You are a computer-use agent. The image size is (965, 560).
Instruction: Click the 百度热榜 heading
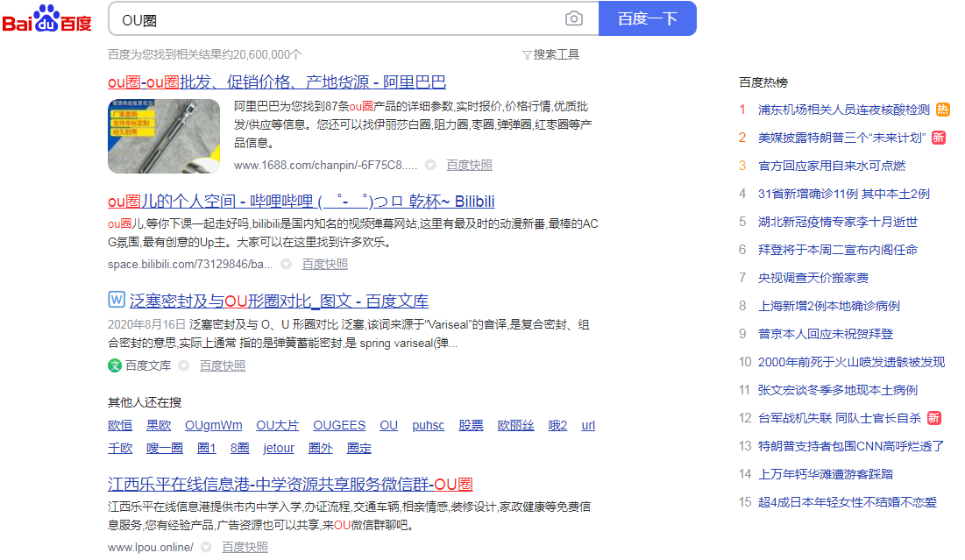click(x=763, y=82)
